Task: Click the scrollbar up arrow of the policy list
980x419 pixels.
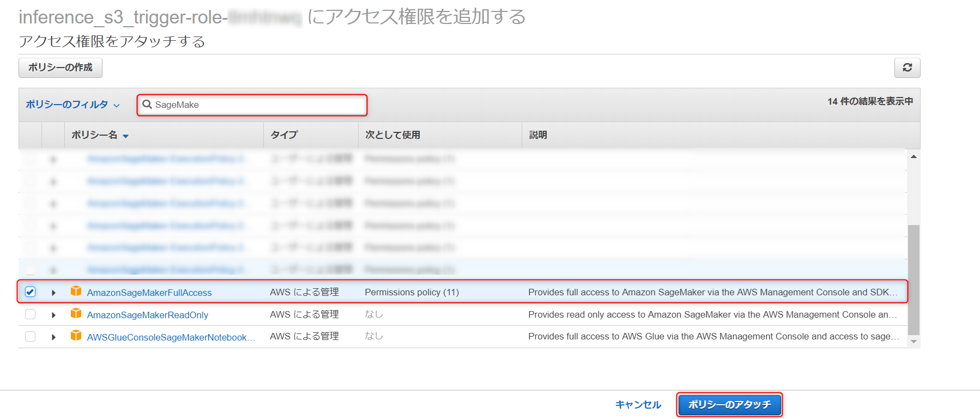Action: point(914,157)
